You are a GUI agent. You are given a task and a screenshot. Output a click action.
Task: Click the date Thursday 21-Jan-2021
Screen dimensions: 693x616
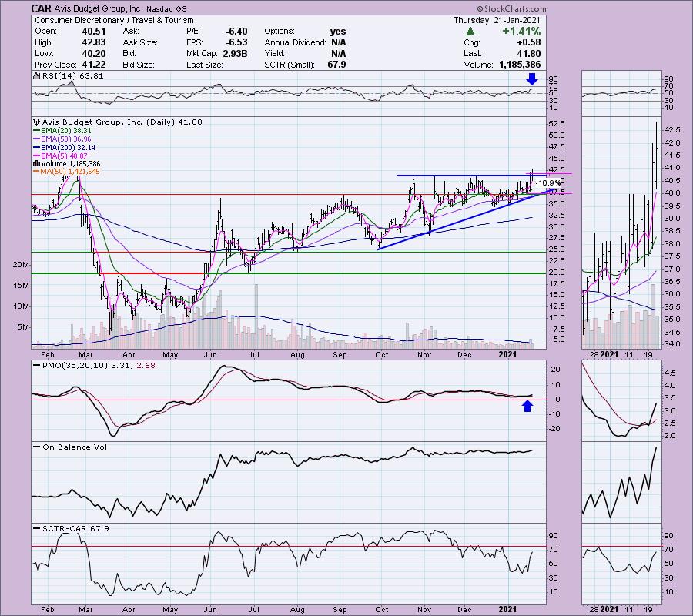[497, 20]
